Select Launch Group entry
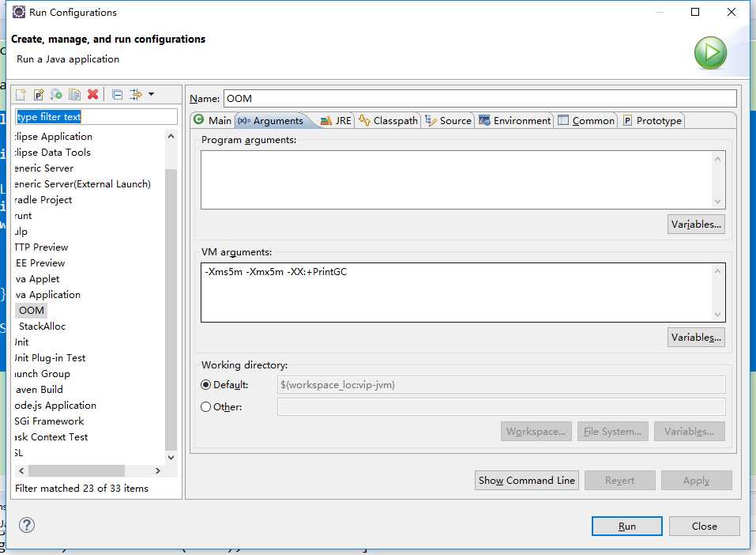The height and width of the screenshot is (555, 756). 43,373
